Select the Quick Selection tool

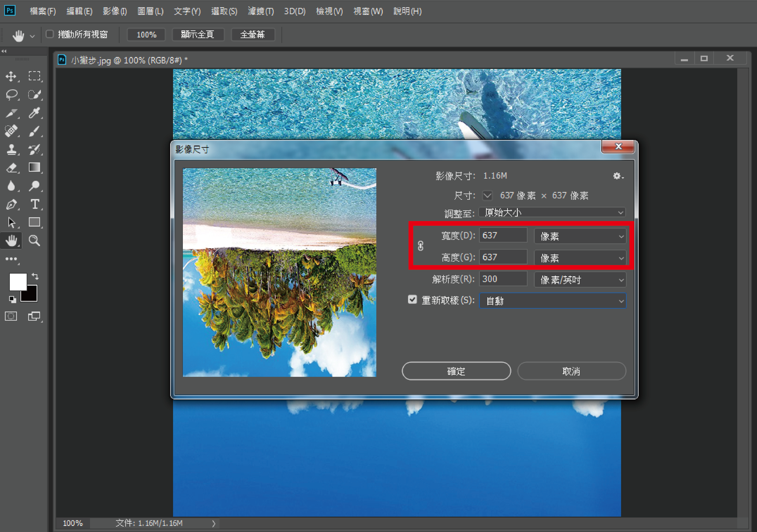click(x=34, y=95)
